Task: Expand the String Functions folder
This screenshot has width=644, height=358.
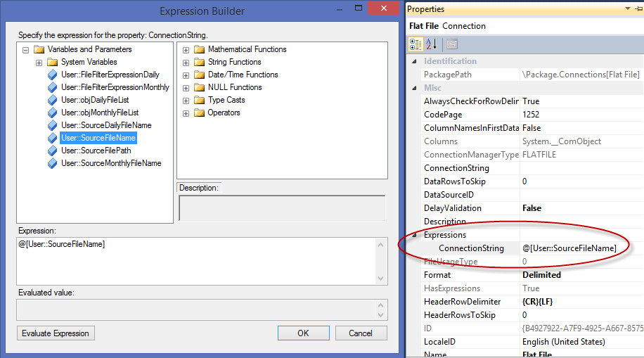Action: point(186,62)
